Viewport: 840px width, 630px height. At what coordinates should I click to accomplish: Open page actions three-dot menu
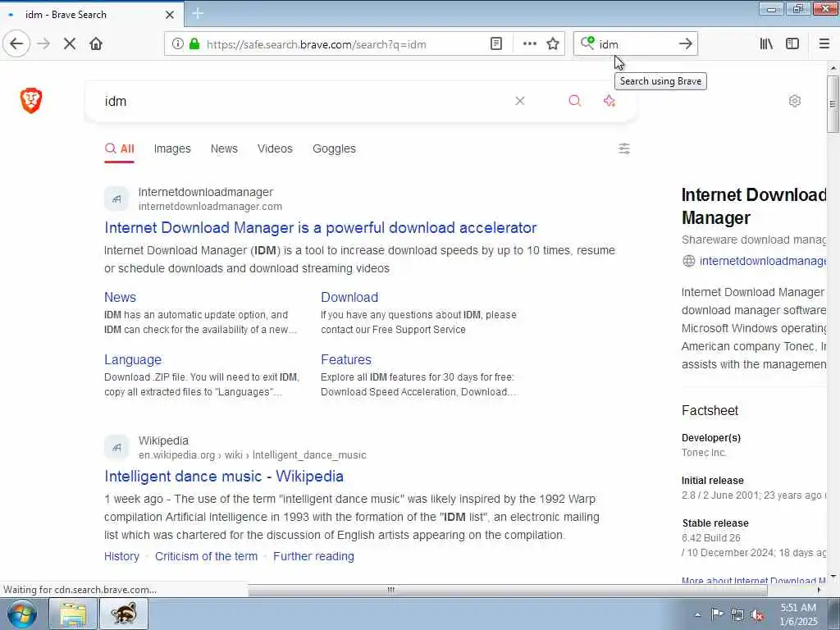click(x=529, y=44)
